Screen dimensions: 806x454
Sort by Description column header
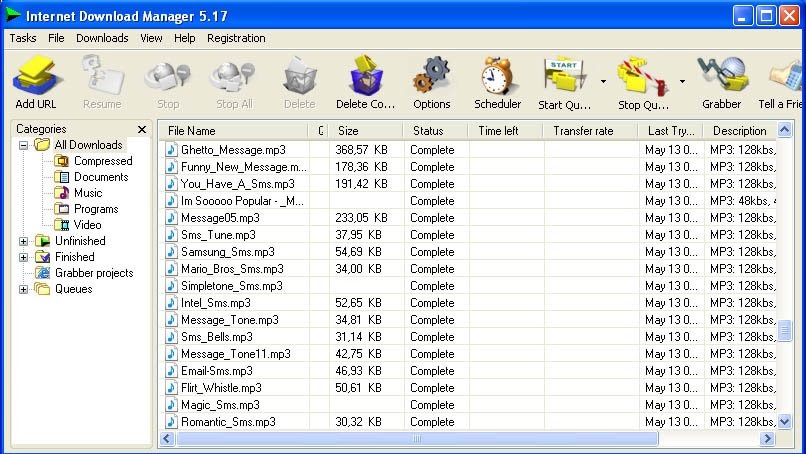pyautogui.click(x=740, y=131)
